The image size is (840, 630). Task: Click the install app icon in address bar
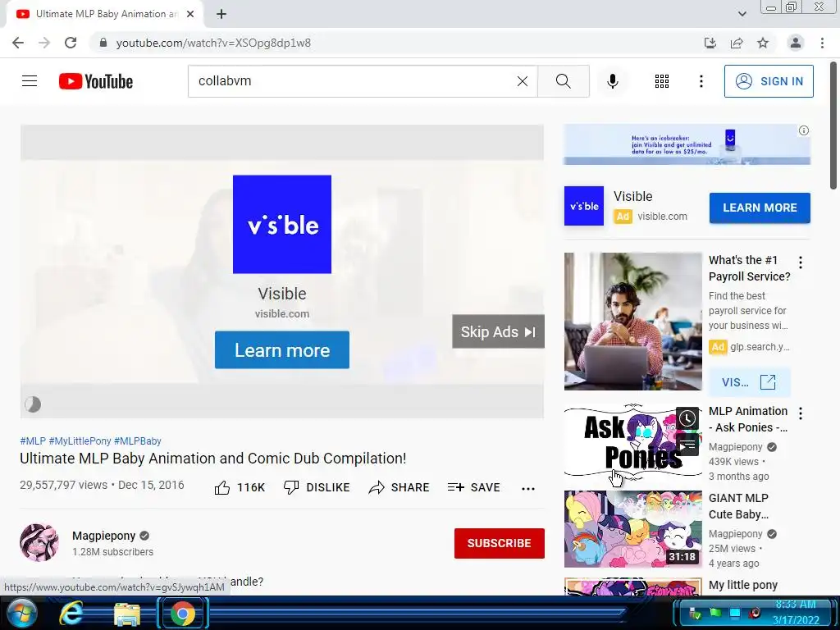pos(710,43)
